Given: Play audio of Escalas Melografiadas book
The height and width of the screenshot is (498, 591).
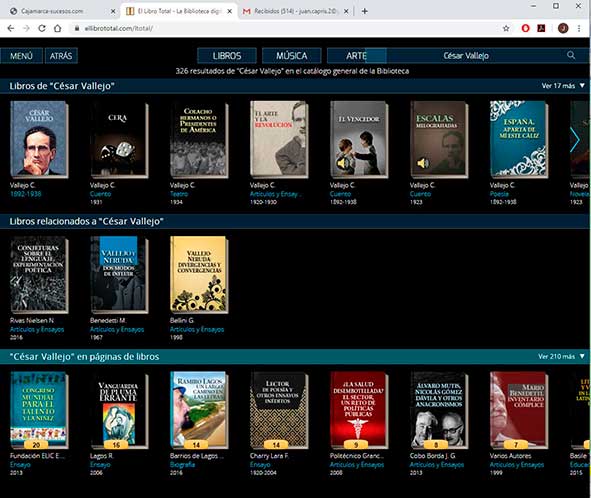Looking at the screenshot, I should pos(423,163).
